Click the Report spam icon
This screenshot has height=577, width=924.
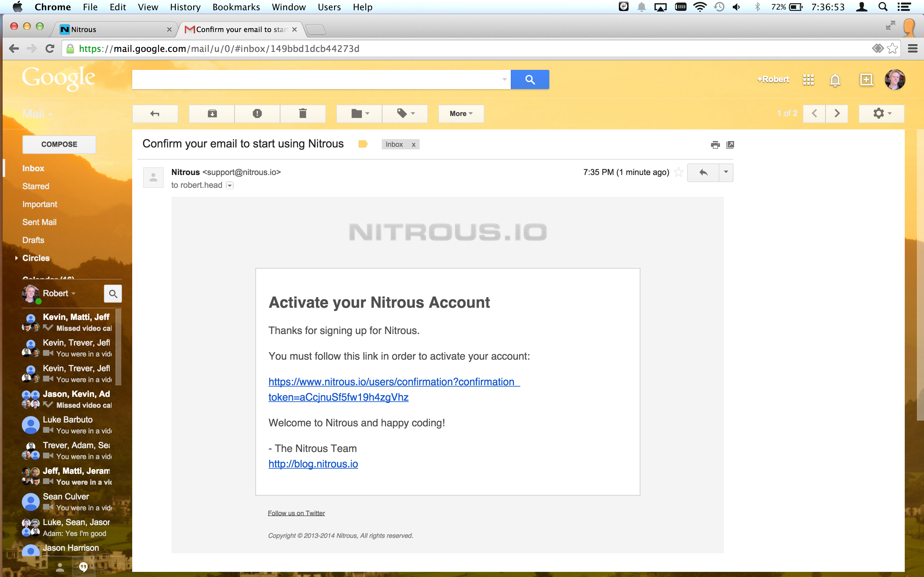[257, 113]
